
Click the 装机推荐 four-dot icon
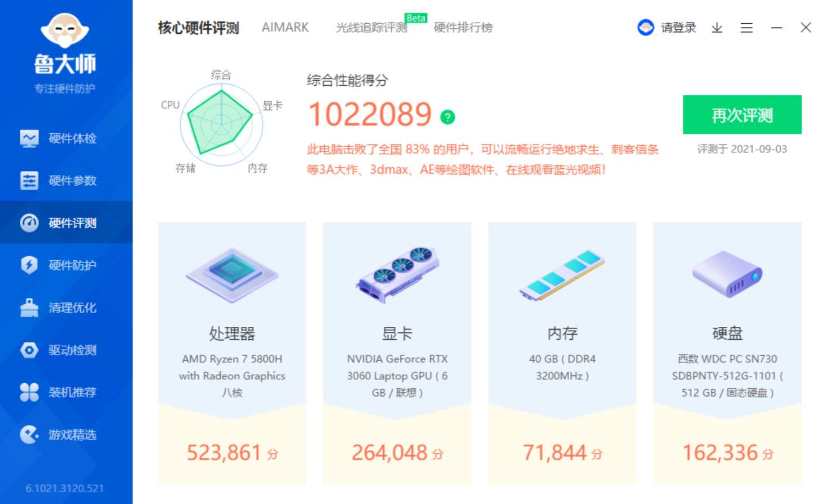pyautogui.click(x=29, y=392)
